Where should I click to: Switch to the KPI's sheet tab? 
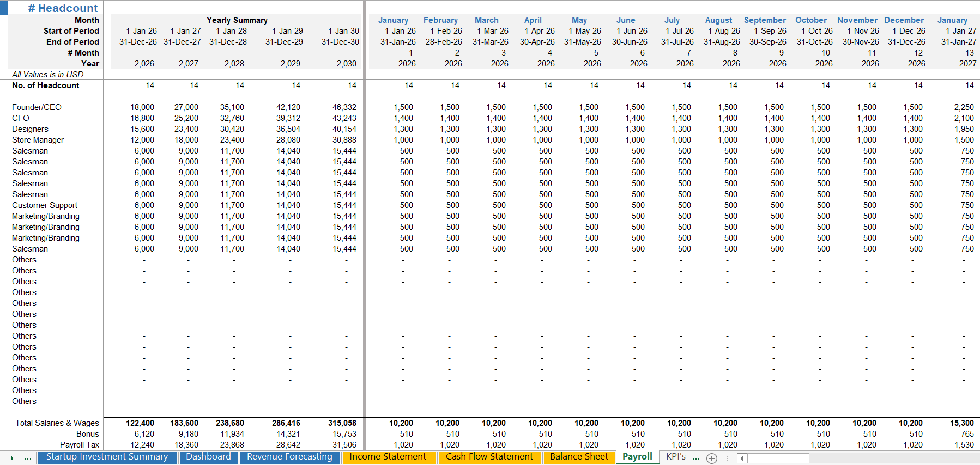point(676,457)
